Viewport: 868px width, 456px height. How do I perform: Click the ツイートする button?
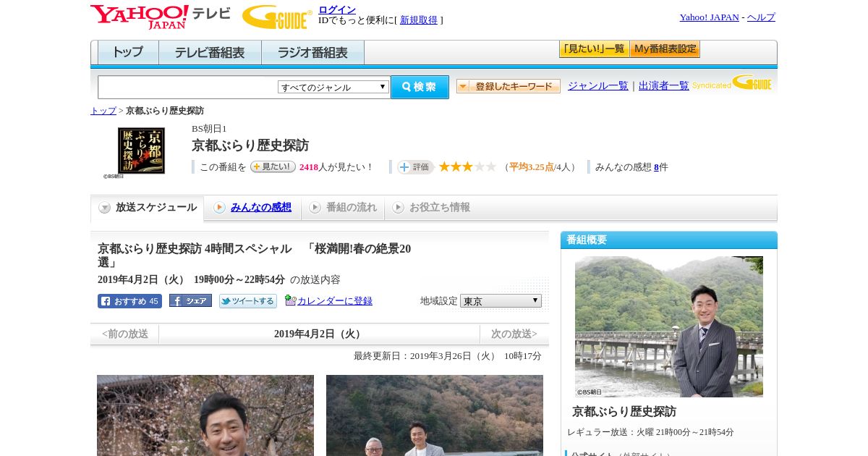[x=248, y=301]
